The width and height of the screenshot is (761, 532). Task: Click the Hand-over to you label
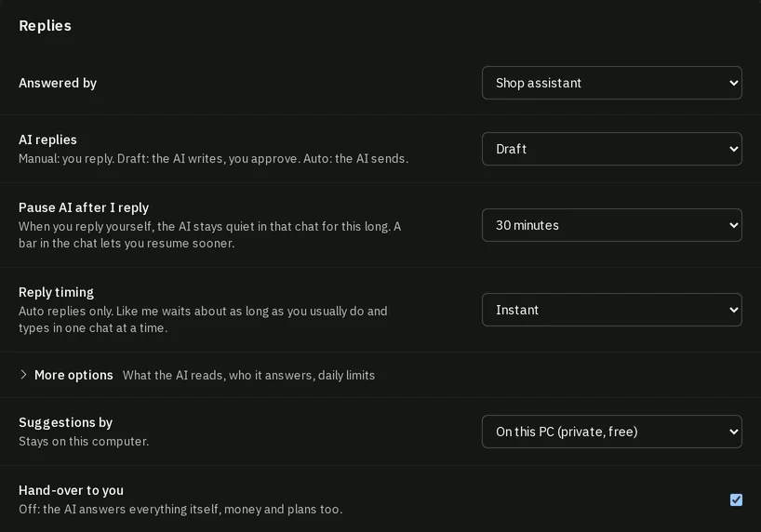(71, 490)
